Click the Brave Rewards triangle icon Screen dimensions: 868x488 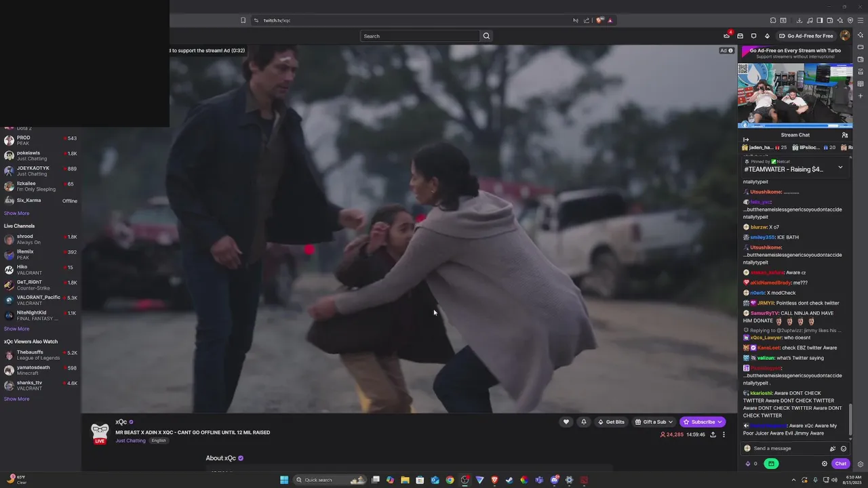tap(610, 20)
